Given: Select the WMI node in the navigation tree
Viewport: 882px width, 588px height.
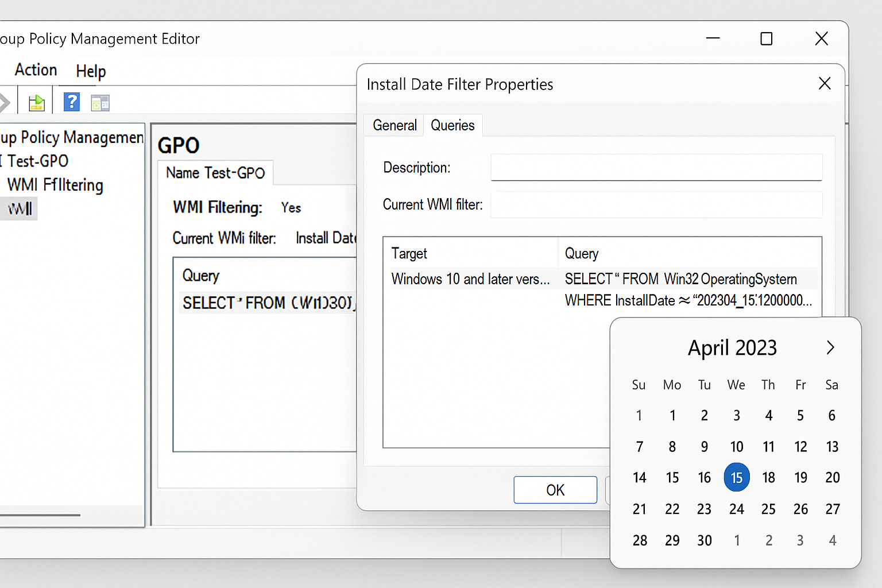Looking at the screenshot, I should click(19, 208).
